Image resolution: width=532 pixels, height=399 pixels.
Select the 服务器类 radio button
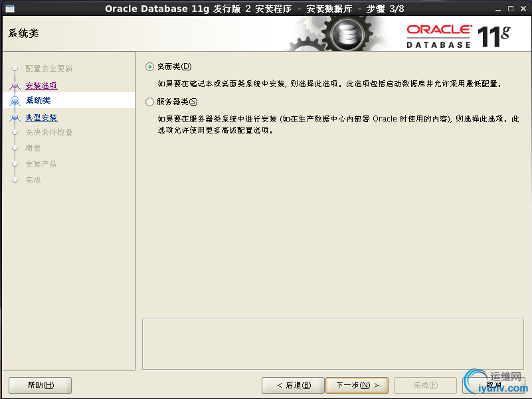[x=149, y=102]
